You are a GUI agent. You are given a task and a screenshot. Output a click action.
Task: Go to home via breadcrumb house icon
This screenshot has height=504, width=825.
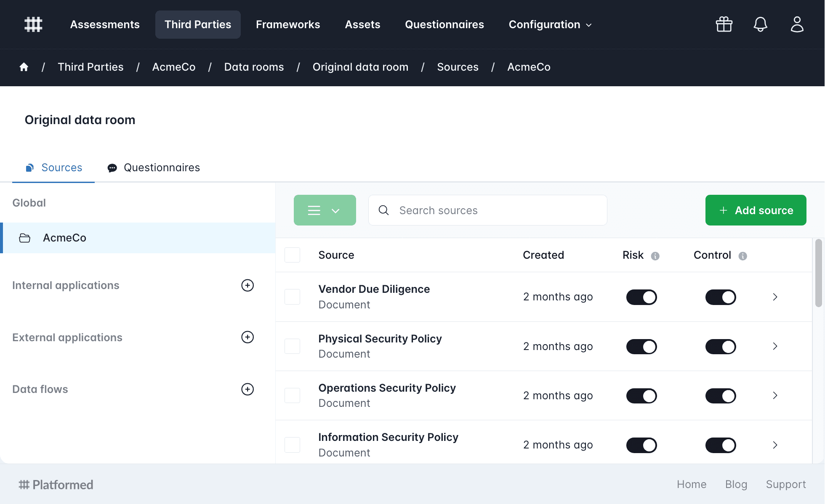pos(24,67)
